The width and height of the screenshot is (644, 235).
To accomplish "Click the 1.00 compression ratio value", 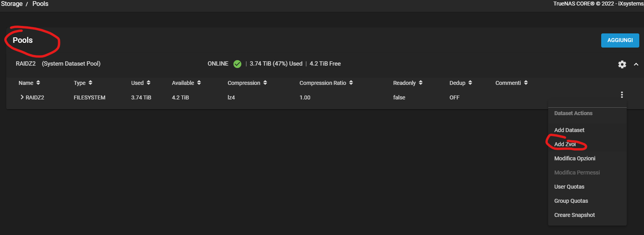I will click(305, 97).
